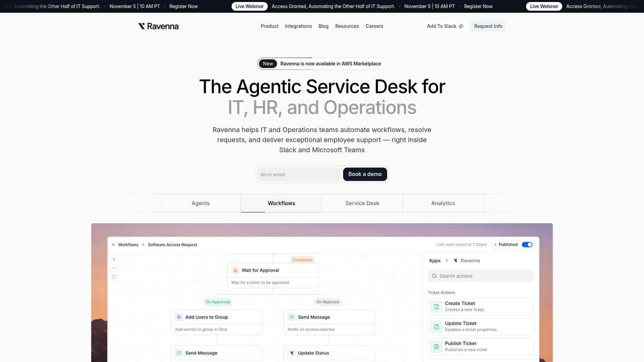Click the Add To Slack button

(x=445, y=26)
